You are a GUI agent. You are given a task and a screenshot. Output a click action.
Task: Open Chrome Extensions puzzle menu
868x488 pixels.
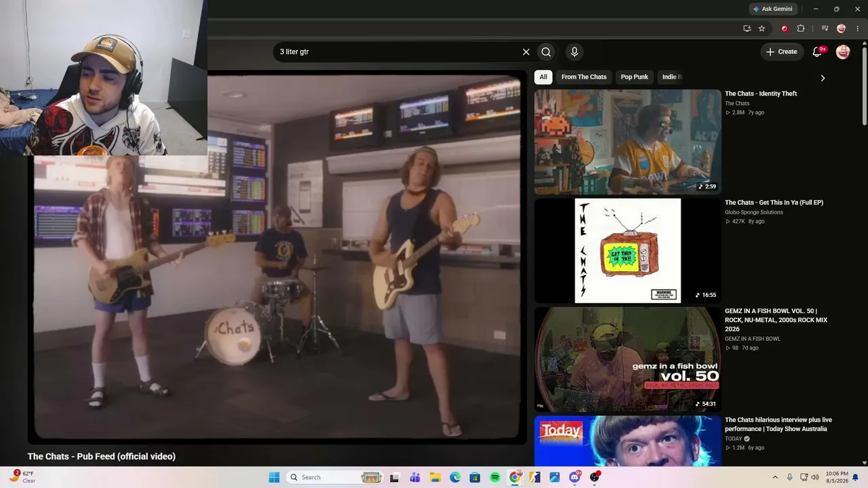(801, 28)
